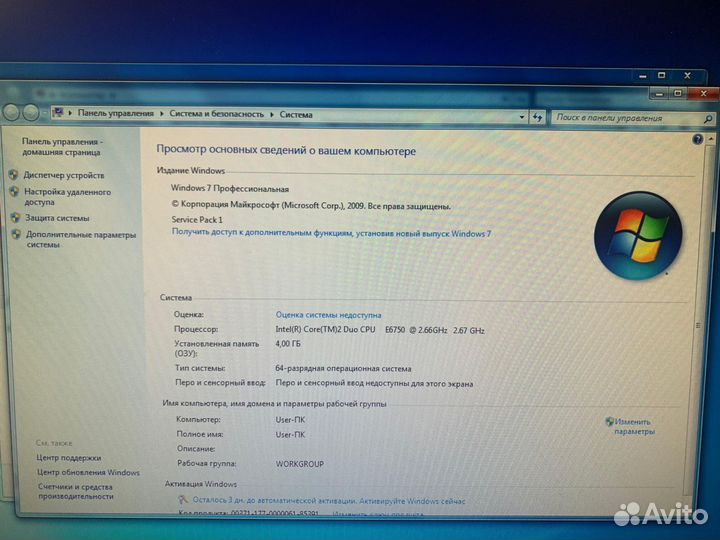Click the processor value Intel Core 2 Duo E6750
Image resolution: width=720 pixels, height=540 pixels.
380,330
